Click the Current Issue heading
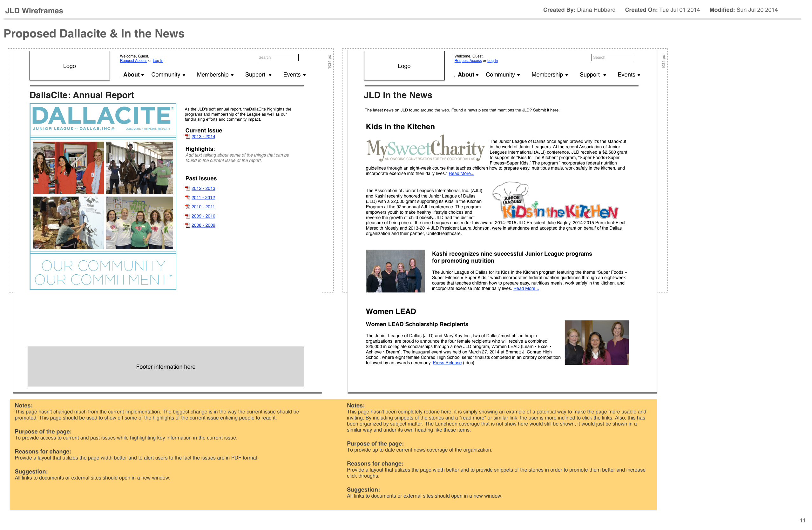 point(204,130)
